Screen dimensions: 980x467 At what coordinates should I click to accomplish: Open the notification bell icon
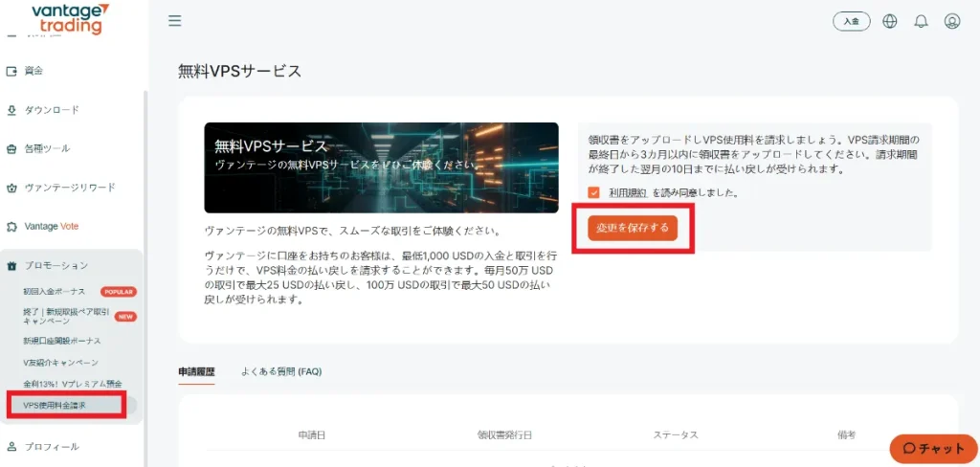coord(921,21)
